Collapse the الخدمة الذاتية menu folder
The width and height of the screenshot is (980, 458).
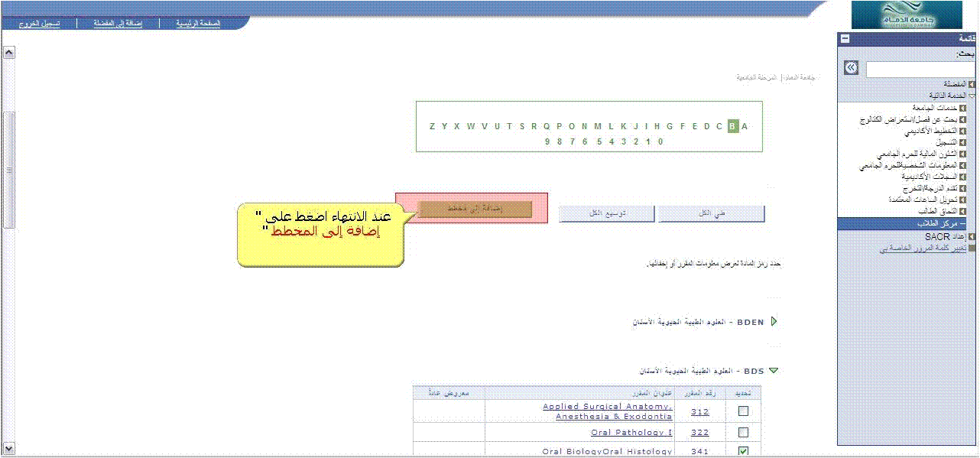pyautogui.click(x=972, y=96)
